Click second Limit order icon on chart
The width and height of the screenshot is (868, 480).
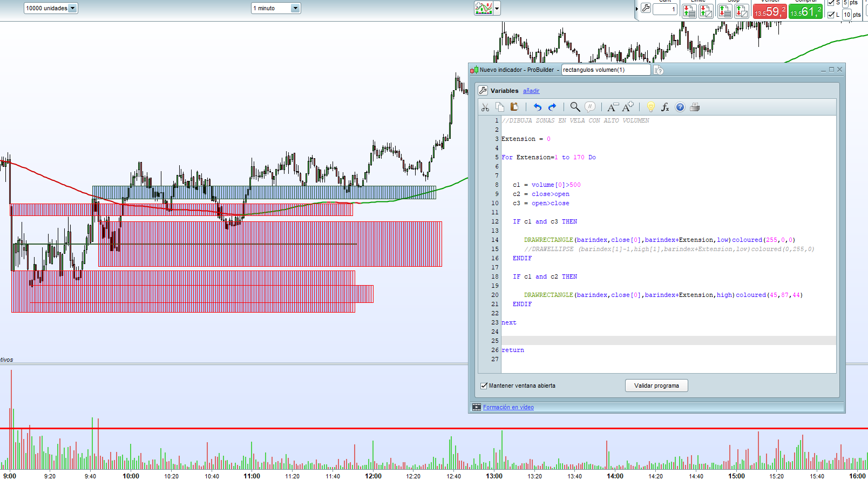pyautogui.click(x=706, y=11)
